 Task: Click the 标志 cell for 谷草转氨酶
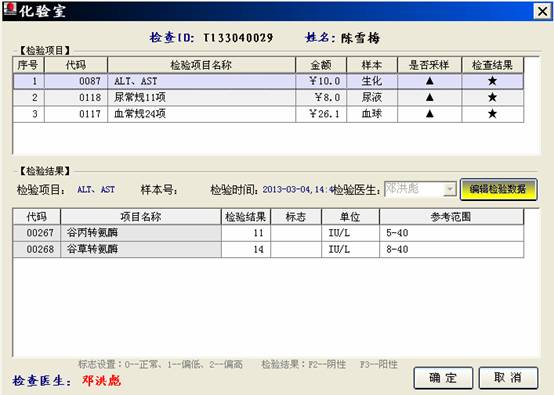(x=296, y=249)
